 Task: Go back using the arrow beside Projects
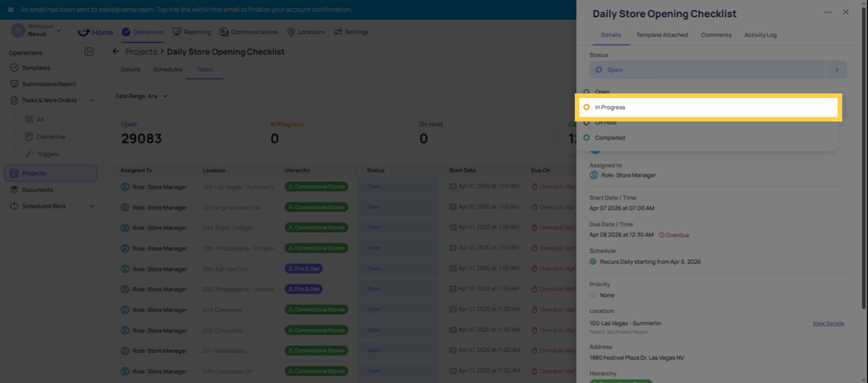[116, 51]
